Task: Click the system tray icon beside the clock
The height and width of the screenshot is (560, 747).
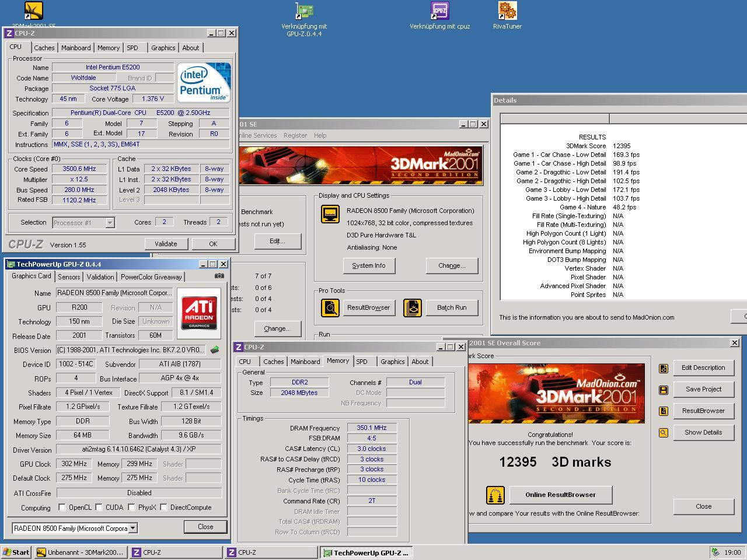Action: point(715,552)
